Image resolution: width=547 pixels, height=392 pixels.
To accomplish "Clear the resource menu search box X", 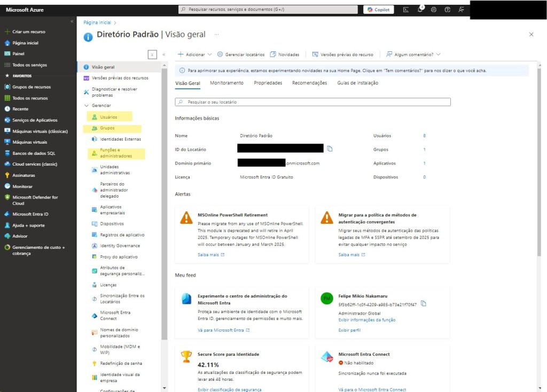I will pyautogui.click(x=152, y=54).
